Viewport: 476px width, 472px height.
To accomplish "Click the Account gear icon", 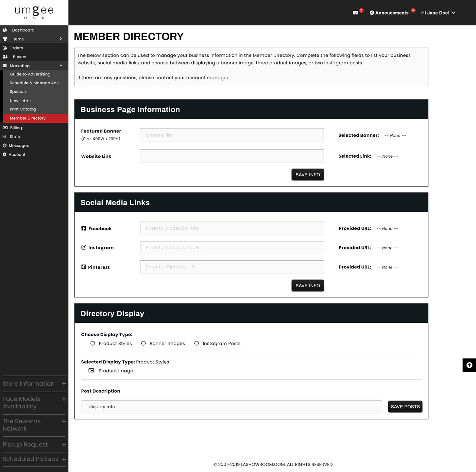I will coord(5,155).
